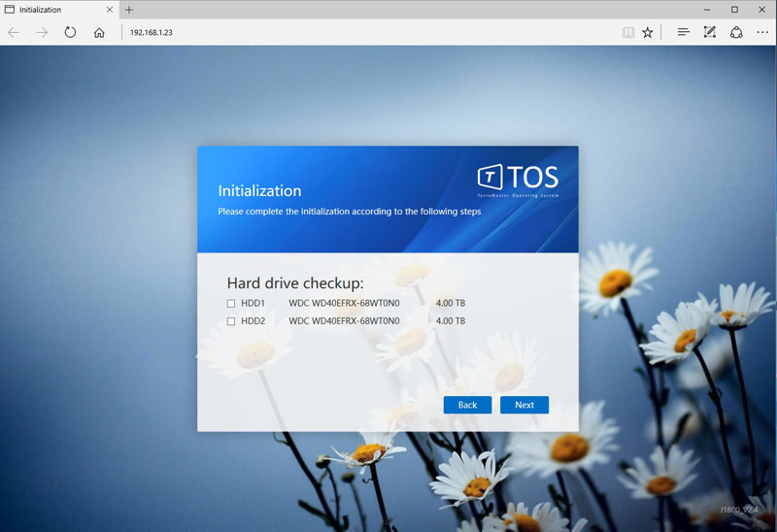Refresh the page
Screen dimensions: 777x532
click(70, 33)
